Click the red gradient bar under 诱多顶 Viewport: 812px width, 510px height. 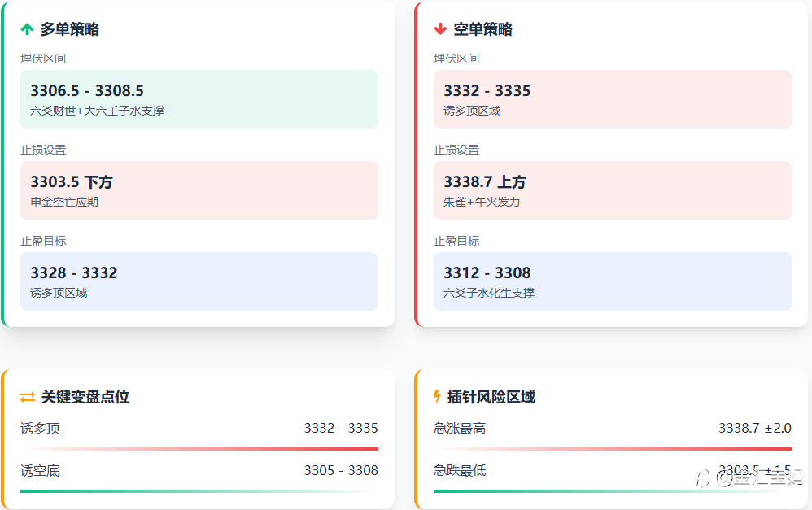199,449
